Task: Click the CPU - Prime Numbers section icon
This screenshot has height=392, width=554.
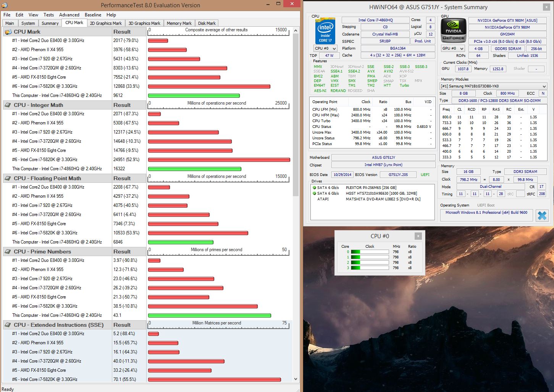Action: coord(8,252)
